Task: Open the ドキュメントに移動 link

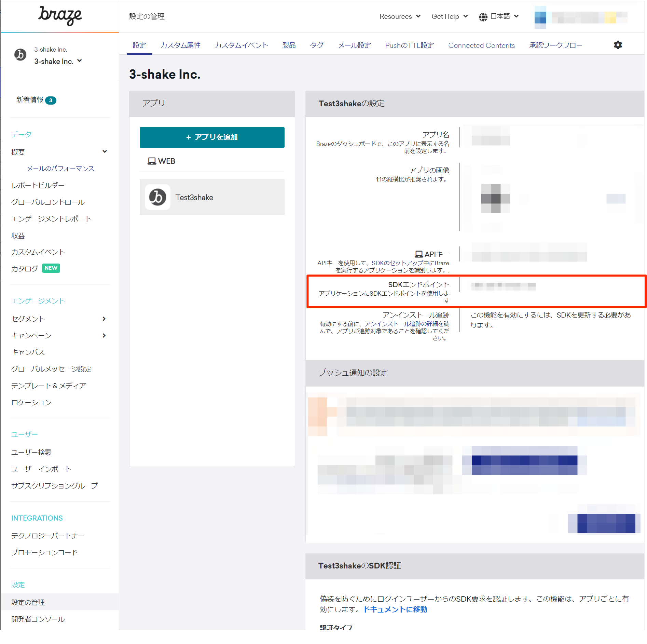Action: click(395, 609)
